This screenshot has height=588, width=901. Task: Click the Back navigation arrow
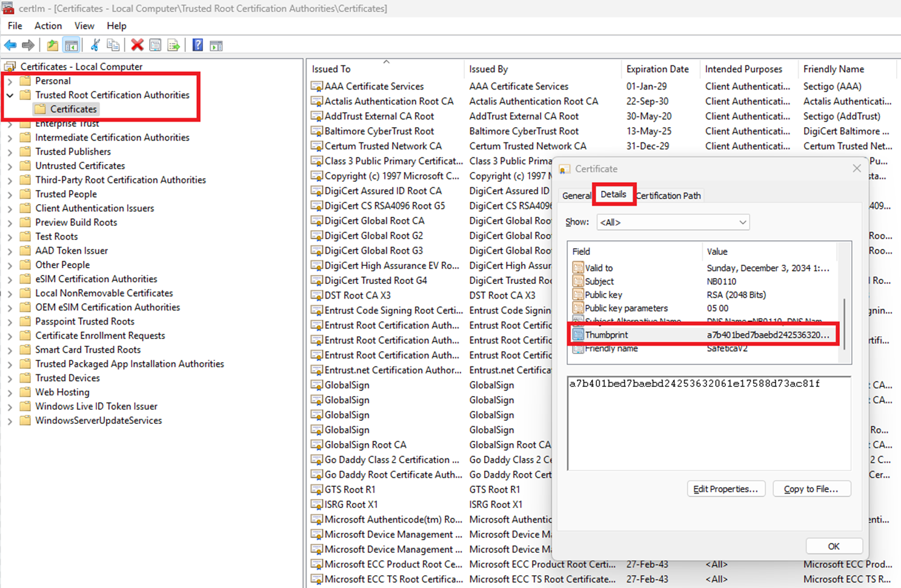[x=10, y=45]
